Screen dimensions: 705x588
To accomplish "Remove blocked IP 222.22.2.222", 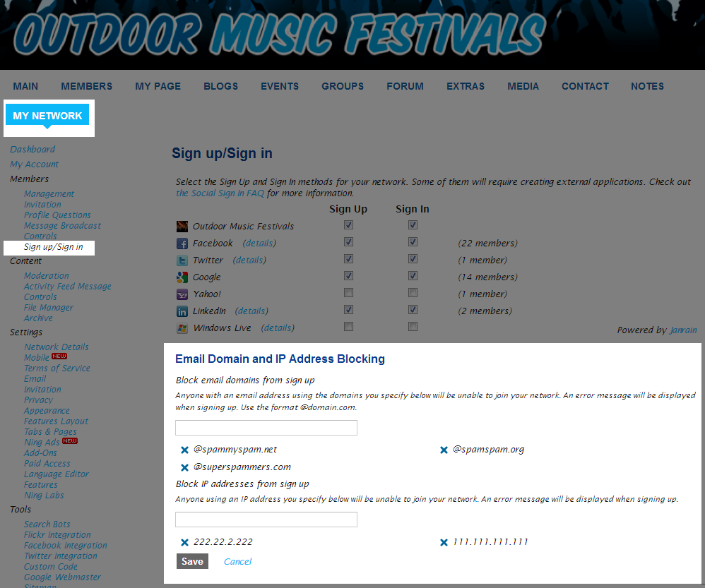I will pyautogui.click(x=184, y=543).
